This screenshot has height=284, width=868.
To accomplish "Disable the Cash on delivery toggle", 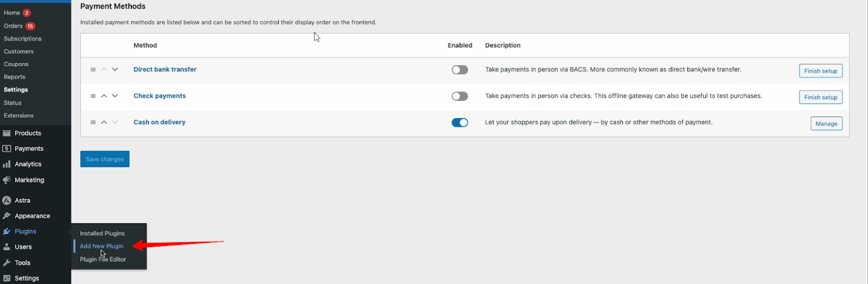I will point(459,122).
